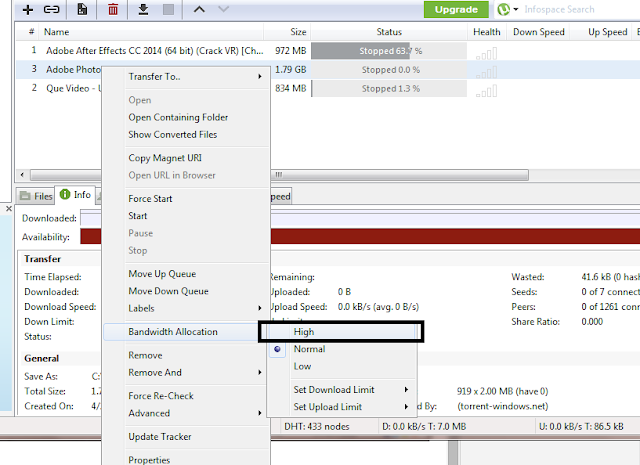Choose Force Start in context menu
The width and height of the screenshot is (640, 465).
tap(150, 199)
